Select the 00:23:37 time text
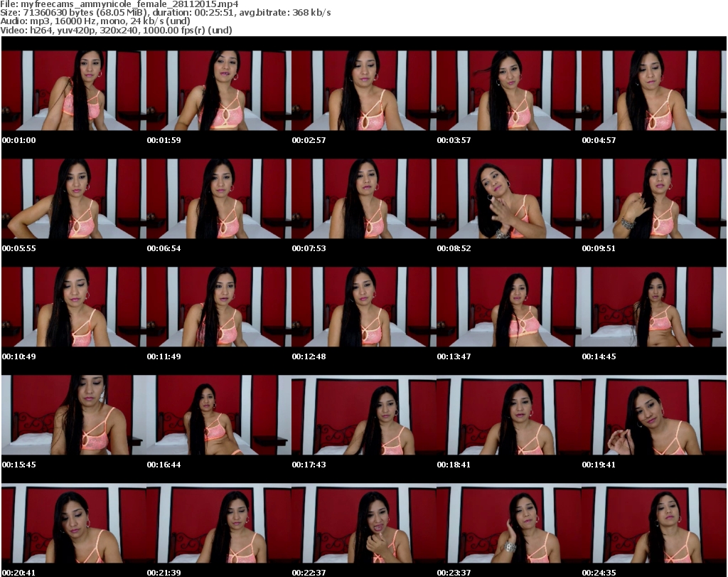728x577 pixels. pos(454,573)
